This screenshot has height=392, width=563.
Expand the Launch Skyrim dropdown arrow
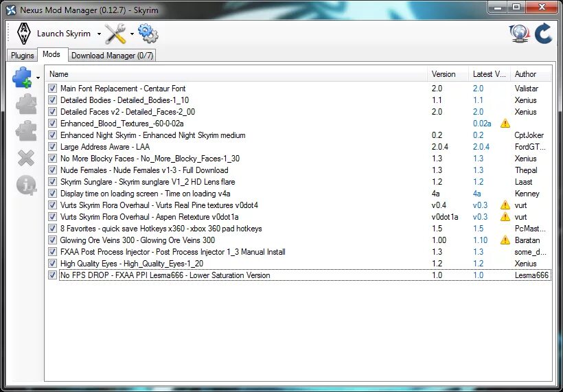point(99,34)
